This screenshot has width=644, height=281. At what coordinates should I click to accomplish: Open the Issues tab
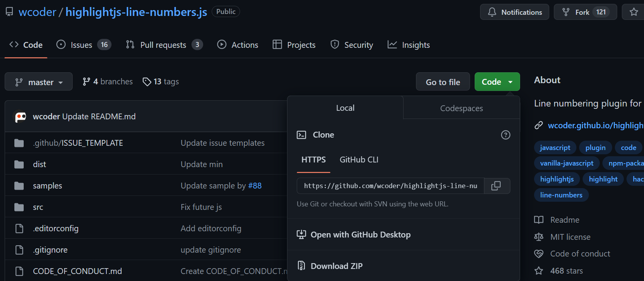click(84, 45)
